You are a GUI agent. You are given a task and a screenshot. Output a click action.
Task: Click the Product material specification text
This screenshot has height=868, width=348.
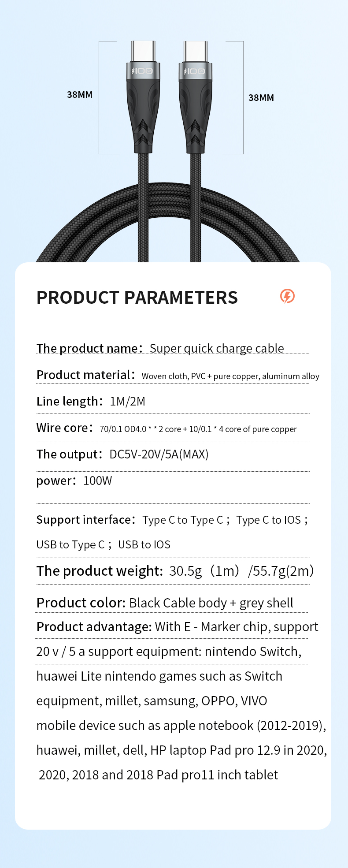tap(230, 376)
